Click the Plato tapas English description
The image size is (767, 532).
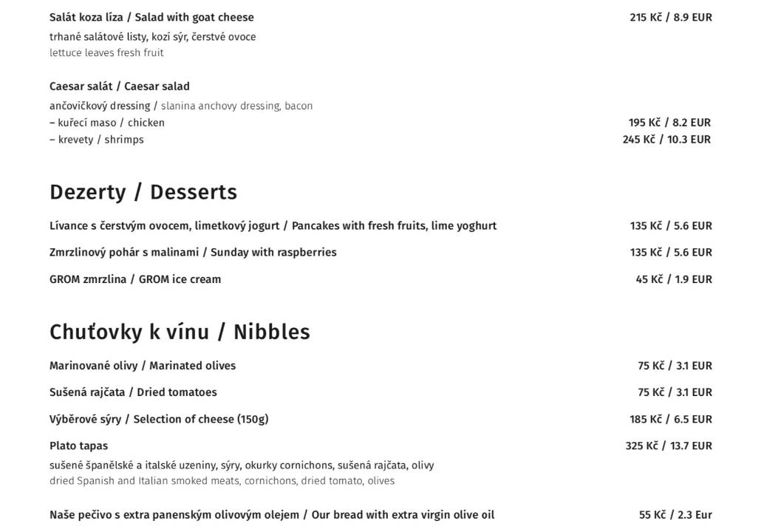point(222,481)
